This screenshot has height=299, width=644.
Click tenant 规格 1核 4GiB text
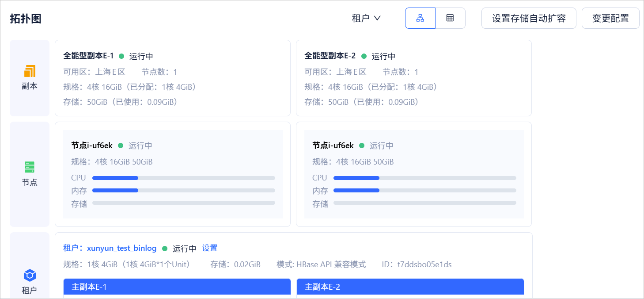(x=127, y=264)
